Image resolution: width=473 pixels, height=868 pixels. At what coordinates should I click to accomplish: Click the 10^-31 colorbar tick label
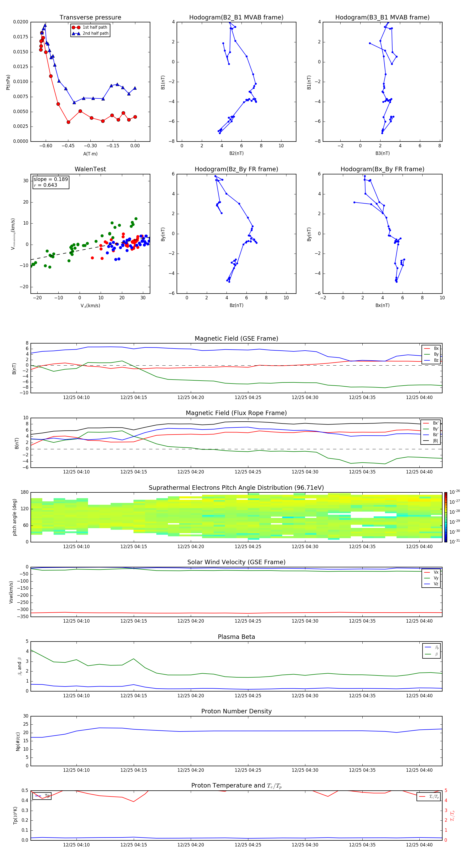pos(455,542)
